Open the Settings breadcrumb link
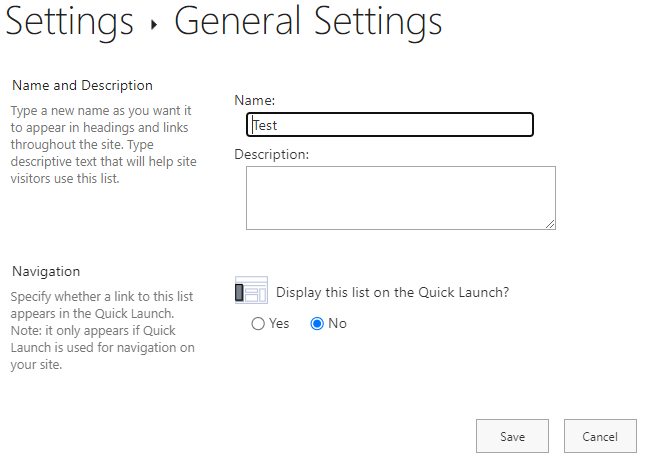Screen dimensions: 659x456 tap(69, 21)
